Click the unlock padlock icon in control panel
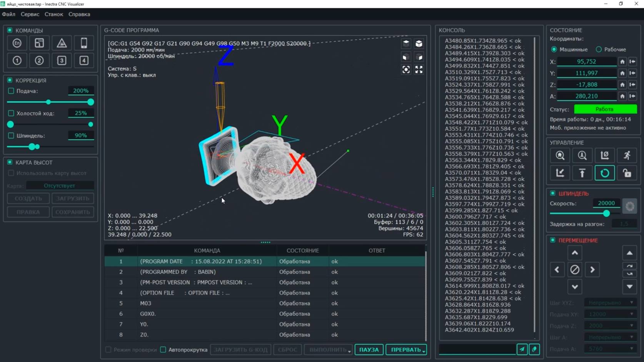This screenshot has width=644, height=362. pos(627,173)
